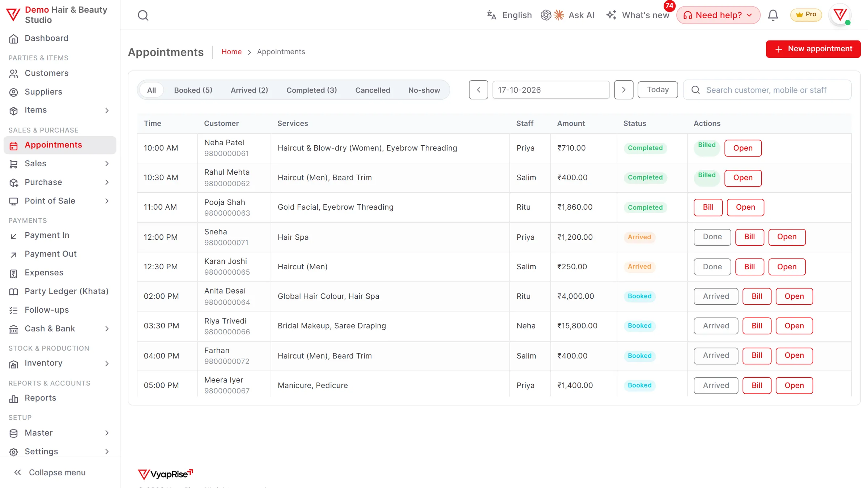Click the date field 17-10-2026
868x488 pixels.
pos(551,90)
